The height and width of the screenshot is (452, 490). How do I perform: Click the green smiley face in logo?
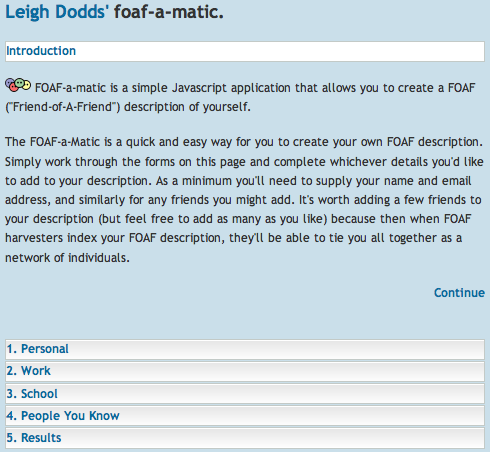click(20, 83)
